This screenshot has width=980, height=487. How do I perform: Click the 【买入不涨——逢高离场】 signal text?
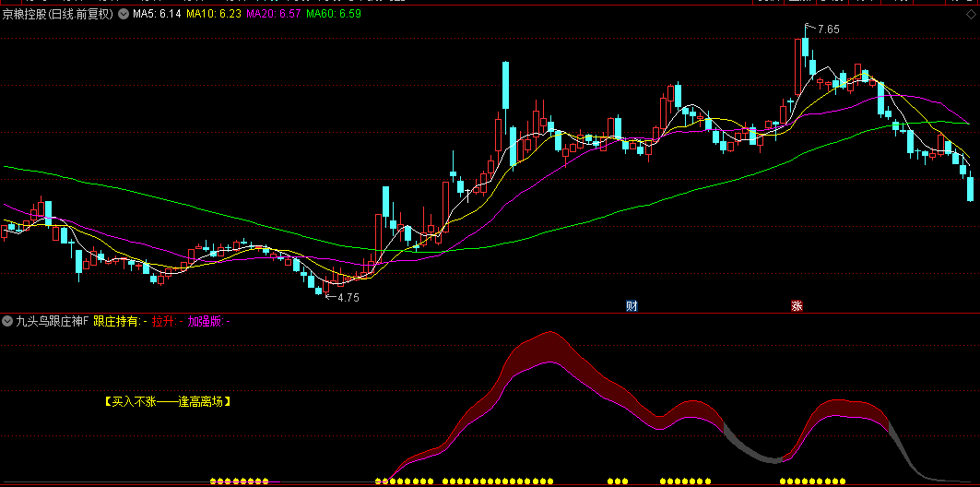coord(168,402)
